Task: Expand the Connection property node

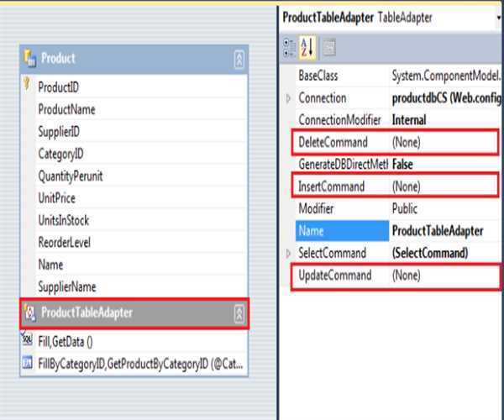Action: point(288,98)
